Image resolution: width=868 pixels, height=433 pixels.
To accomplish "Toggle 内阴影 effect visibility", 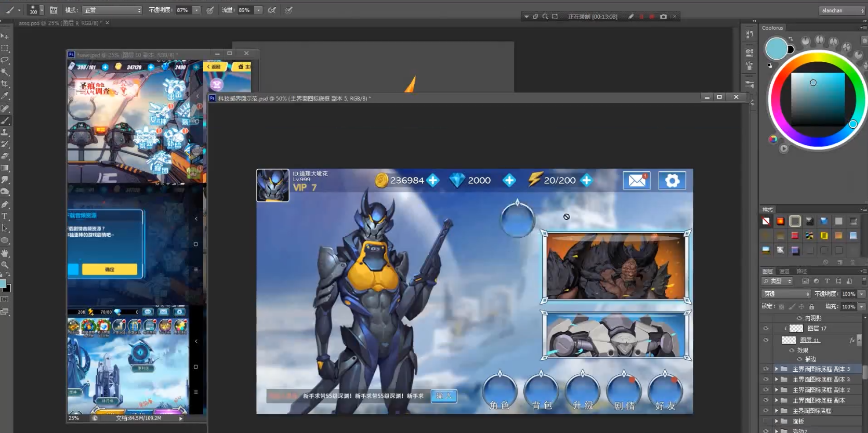I will [x=799, y=318].
